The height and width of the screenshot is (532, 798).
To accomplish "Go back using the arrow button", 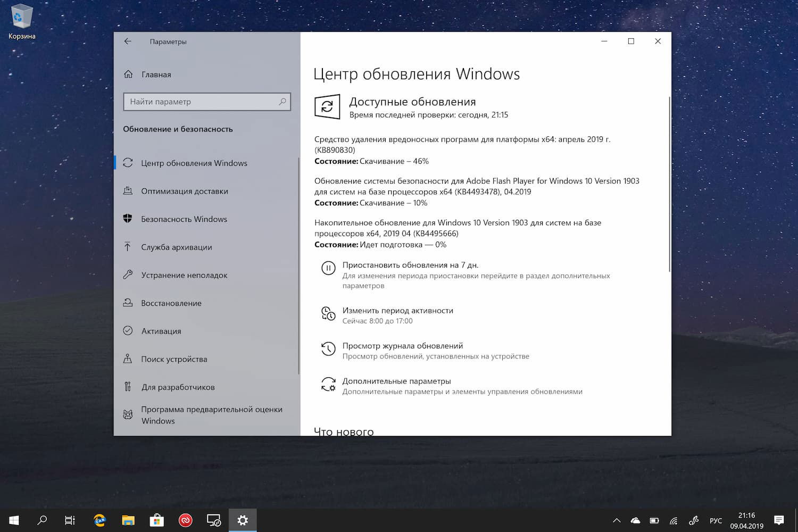I will [128, 41].
